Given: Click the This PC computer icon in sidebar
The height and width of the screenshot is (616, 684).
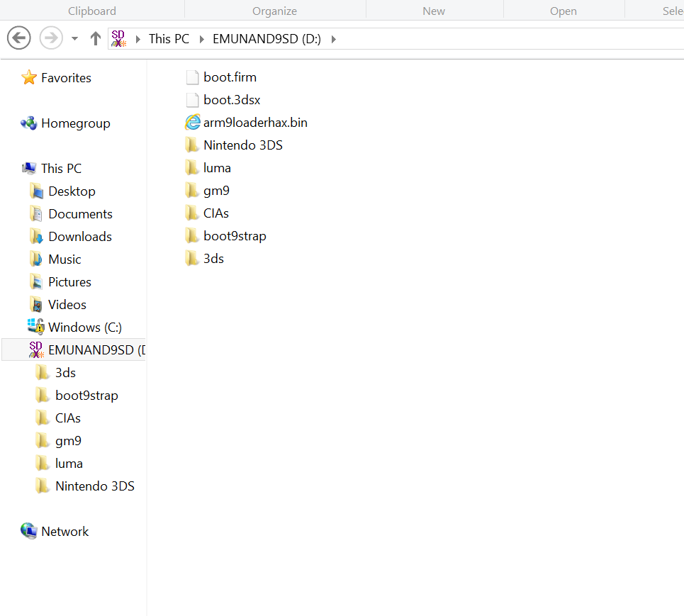Looking at the screenshot, I should (x=29, y=169).
